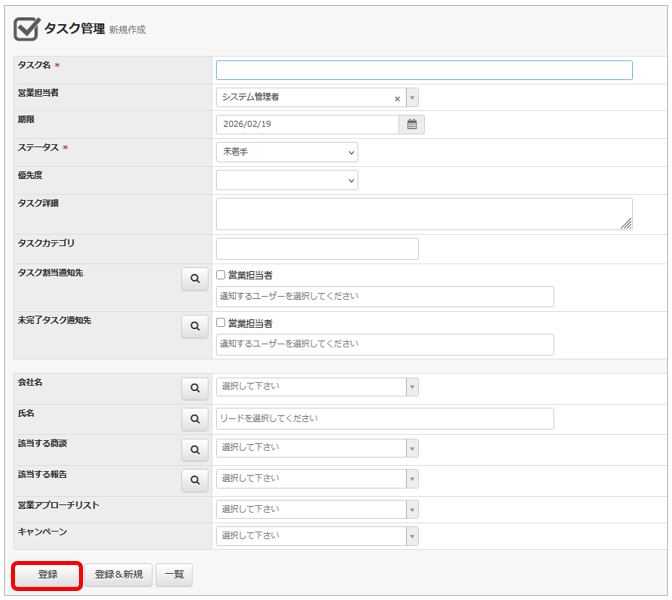Screen dimensions: 672x600
Task: Expand the 営業担当者 dropdown arrow
Action: [412, 98]
